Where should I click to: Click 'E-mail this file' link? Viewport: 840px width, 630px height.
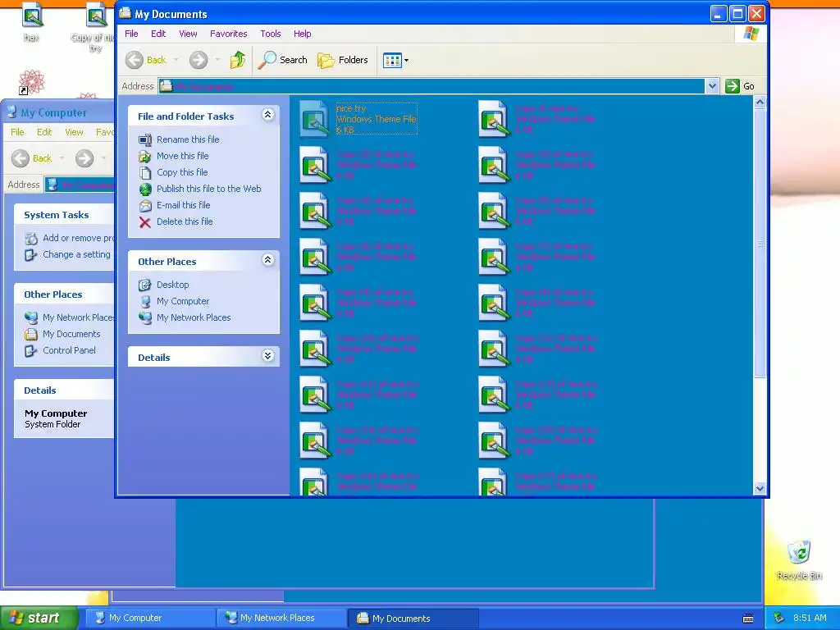tap(183, 205)
